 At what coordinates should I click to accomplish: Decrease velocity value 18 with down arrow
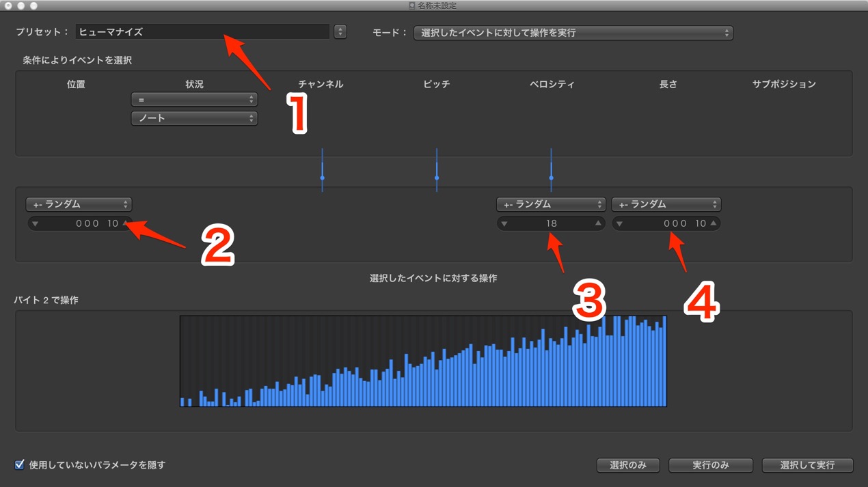(x=504, y=224)
